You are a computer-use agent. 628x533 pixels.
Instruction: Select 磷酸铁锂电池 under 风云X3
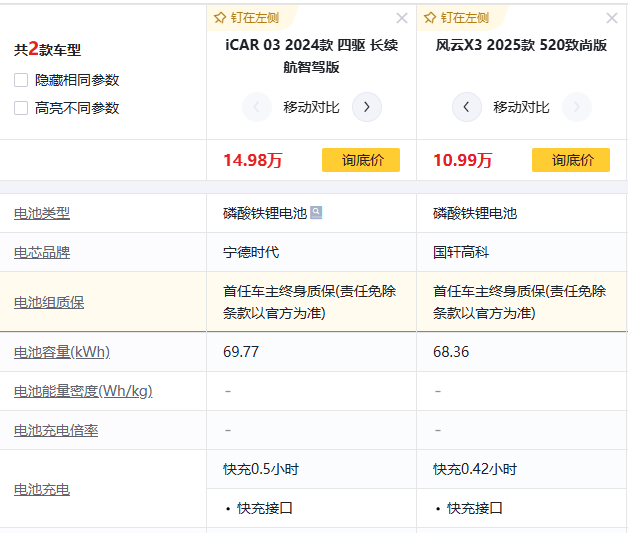pos(475,213)
